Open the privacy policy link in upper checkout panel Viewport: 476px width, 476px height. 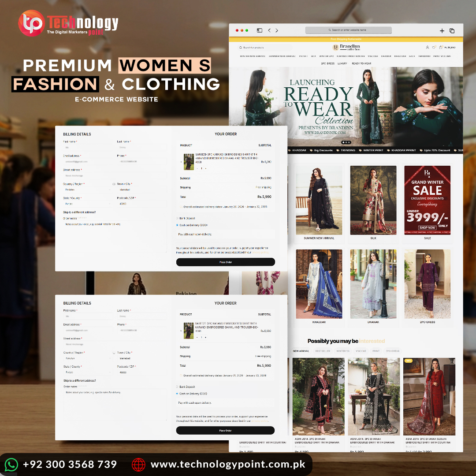point(260,252)
